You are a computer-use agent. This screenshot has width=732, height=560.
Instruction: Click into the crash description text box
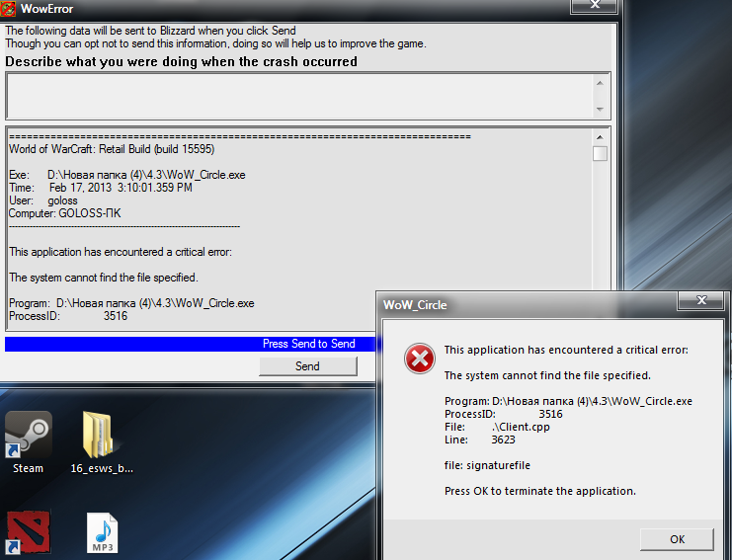tap(298, 96)
